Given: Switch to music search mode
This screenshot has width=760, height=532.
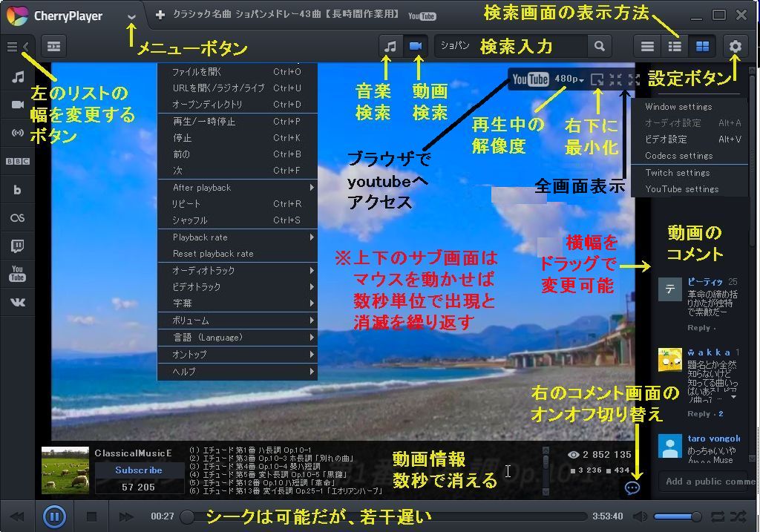Looking at the screenshot, I should coord(390,47).
